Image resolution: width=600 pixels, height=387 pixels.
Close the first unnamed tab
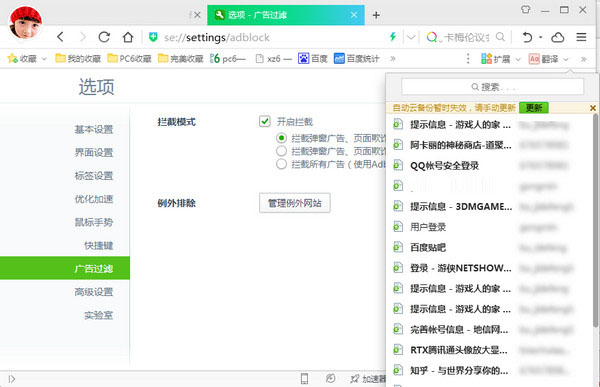tap(197, 15)
